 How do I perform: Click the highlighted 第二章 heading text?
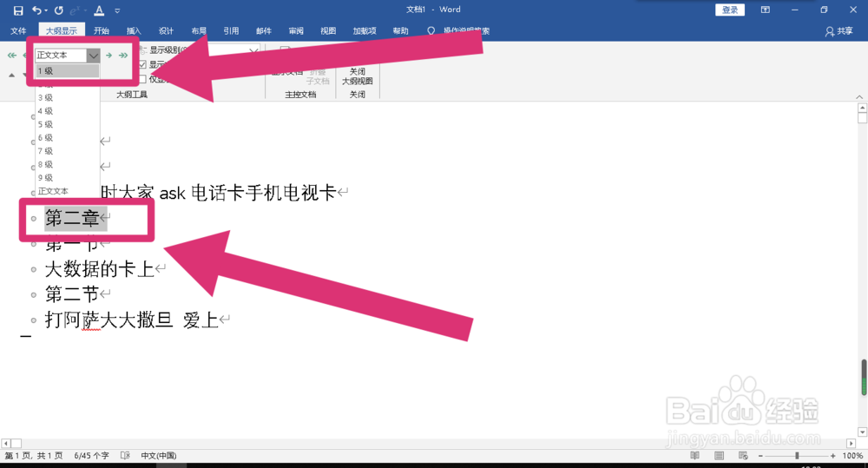[72, 218]
